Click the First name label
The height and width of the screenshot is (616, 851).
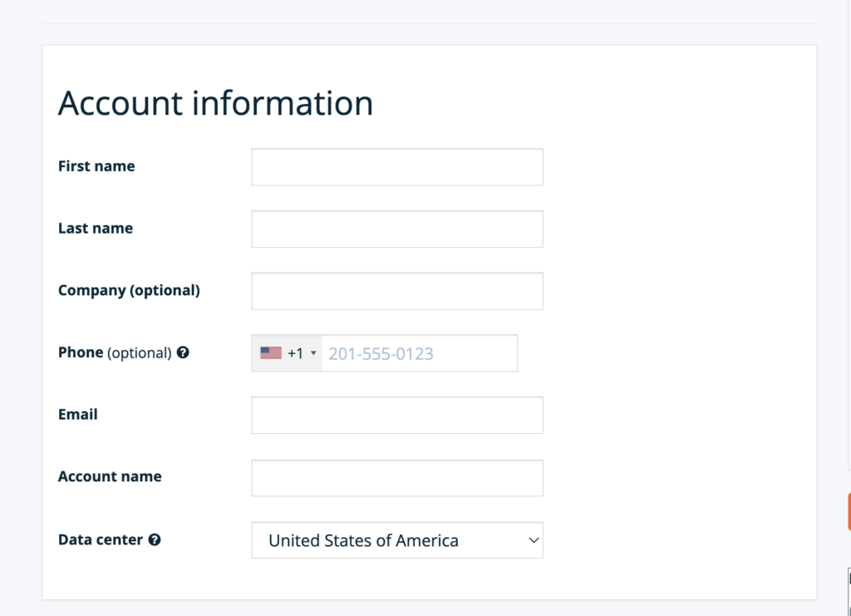[96, 166]
